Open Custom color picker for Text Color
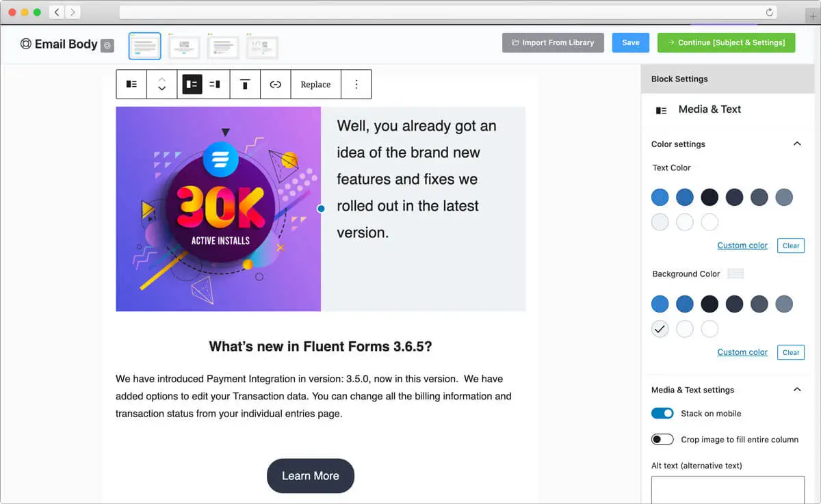 [x=742, y=245]
